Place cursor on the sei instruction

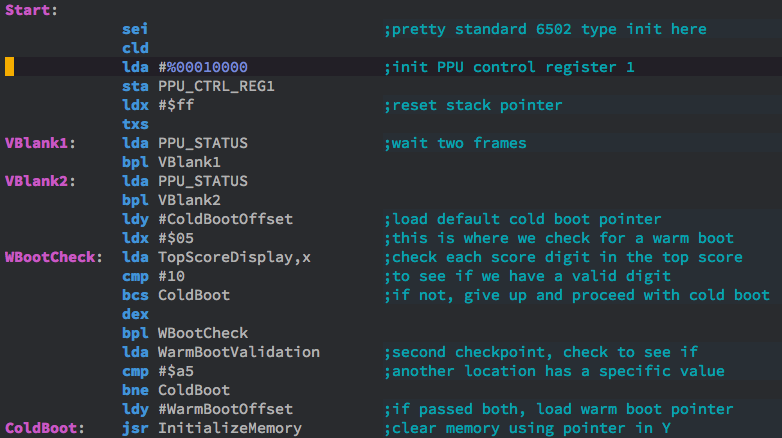[135, 29]
